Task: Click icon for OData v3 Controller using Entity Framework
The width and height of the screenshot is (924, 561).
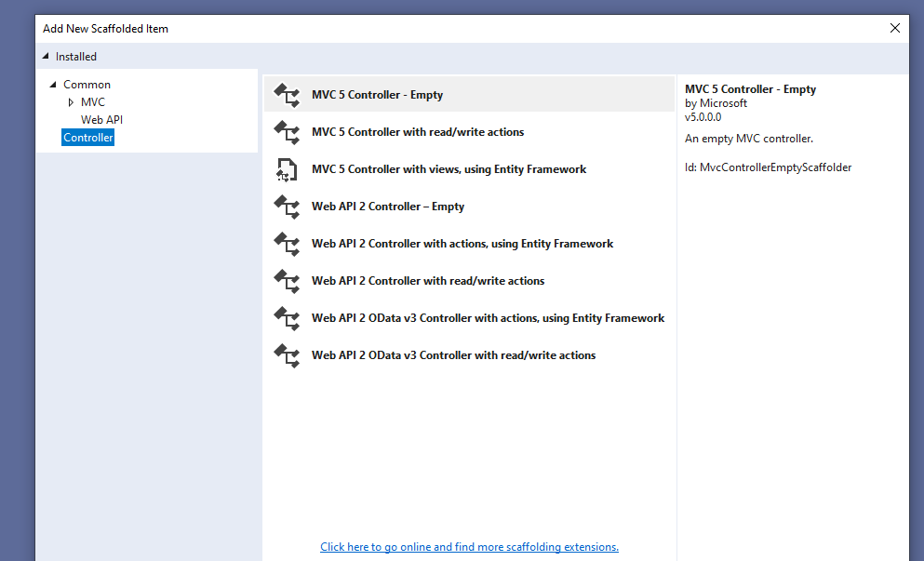Action: pos(287,317)
